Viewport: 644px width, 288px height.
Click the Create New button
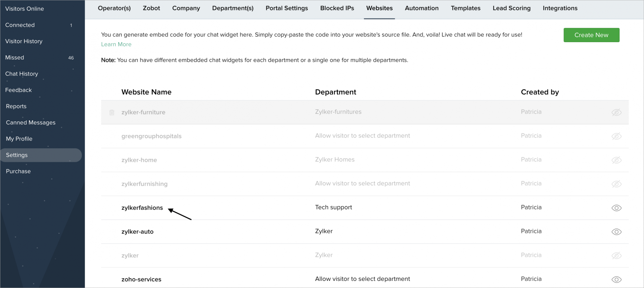click(591, 35)
